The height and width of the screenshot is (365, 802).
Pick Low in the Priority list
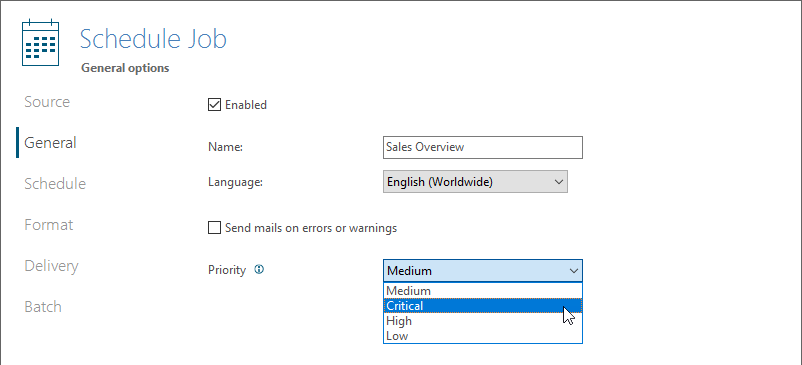(x=482, y=336)
